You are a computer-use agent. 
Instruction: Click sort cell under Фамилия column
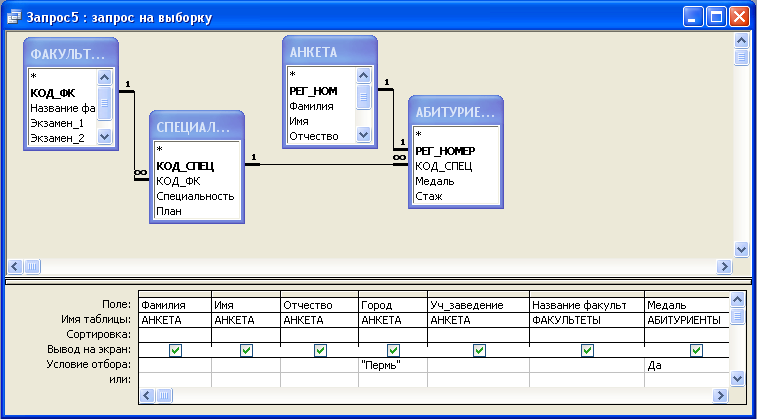coord(175,335)
